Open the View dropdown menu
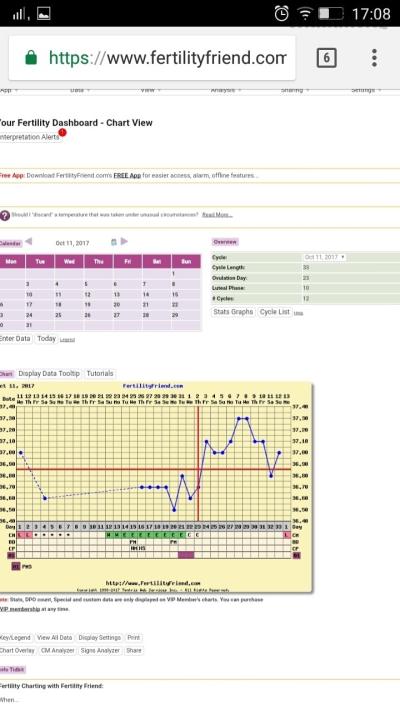 (150, 90)
